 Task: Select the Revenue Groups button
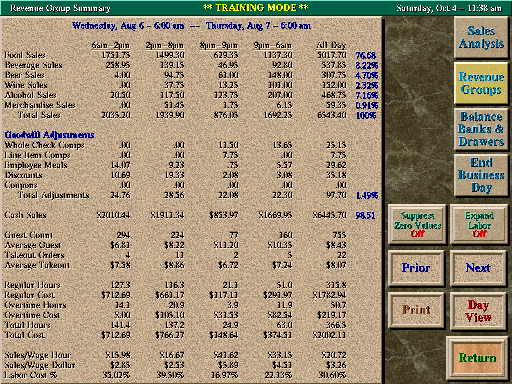point(481,83)
